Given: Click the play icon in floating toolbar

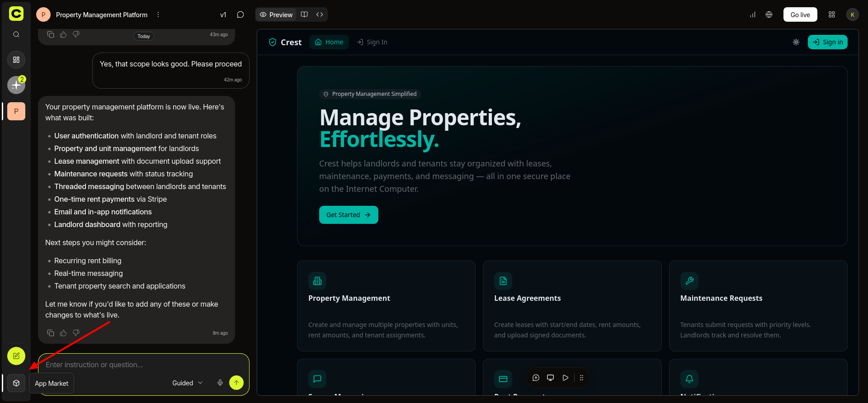Looking at the screenshot, I should pos(566,378).
